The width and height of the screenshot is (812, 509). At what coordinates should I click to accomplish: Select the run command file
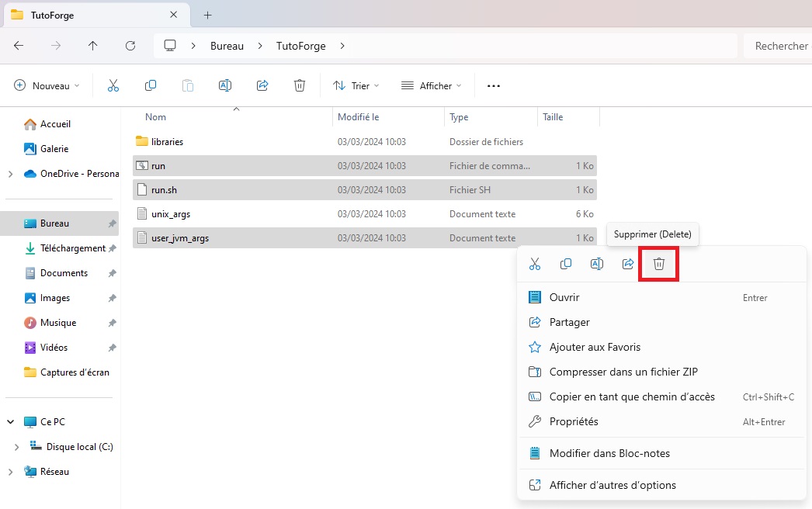pyautogui.click(x=365, y=166)
